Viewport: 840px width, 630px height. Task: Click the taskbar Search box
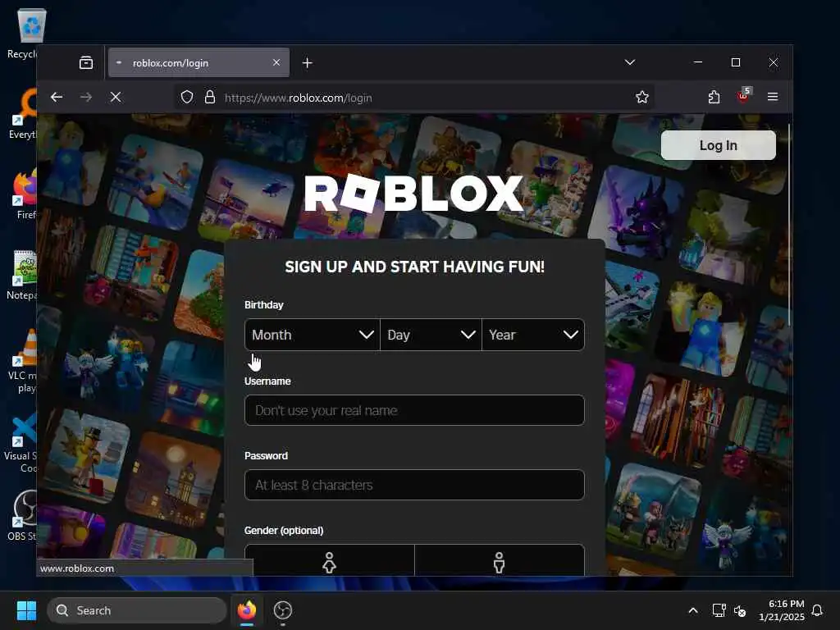click(137, 610)
